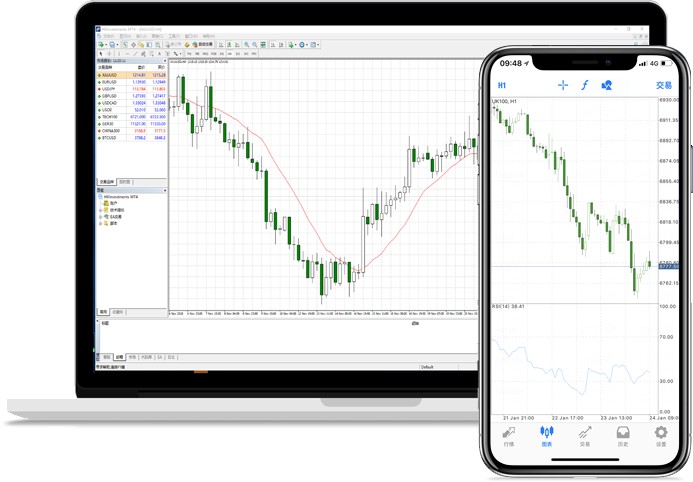Toggle Chart Shift toolbar icon
The height and width of the screenshot is (482, 693).
[x=281, y=45]
